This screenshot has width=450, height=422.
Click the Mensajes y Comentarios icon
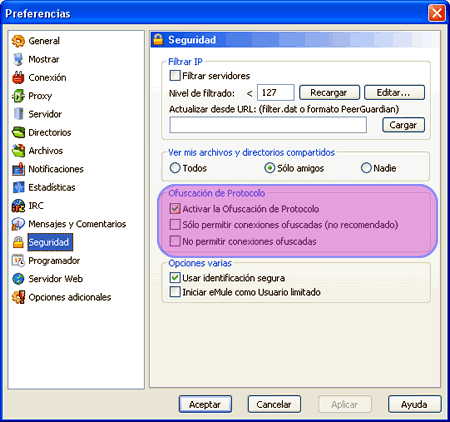coord(18,224)
